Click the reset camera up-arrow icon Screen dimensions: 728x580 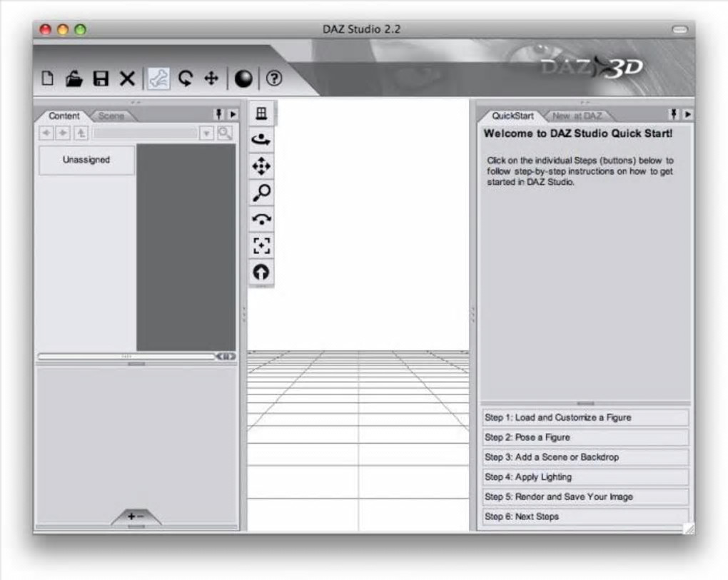[x=261, y=272]
